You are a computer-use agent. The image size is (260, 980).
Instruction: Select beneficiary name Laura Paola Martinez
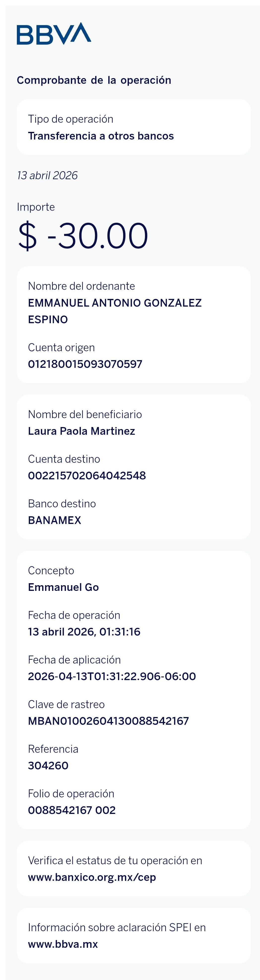[x=82, y=431]
